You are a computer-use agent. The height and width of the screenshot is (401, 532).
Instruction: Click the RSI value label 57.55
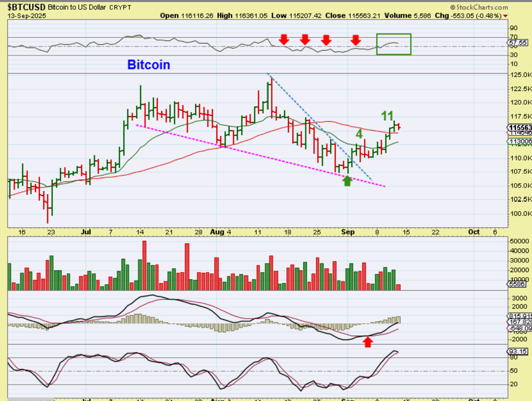[x=517, y=43]
